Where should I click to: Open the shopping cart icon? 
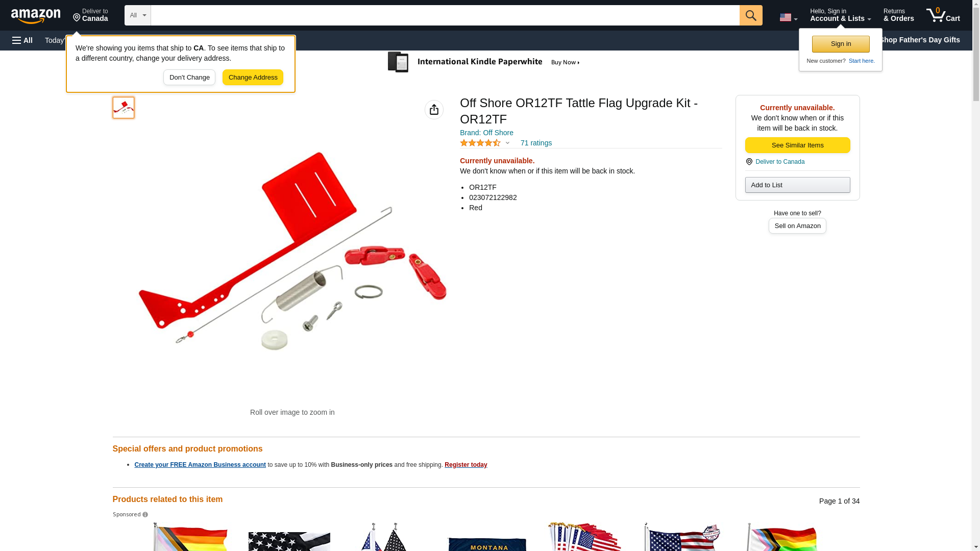(x=943, y=15)
